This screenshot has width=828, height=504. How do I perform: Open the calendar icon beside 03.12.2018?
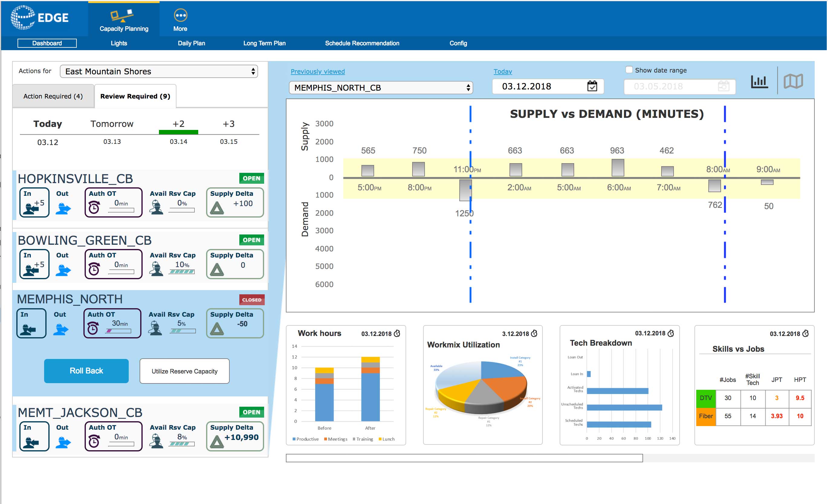pos(592,86)
